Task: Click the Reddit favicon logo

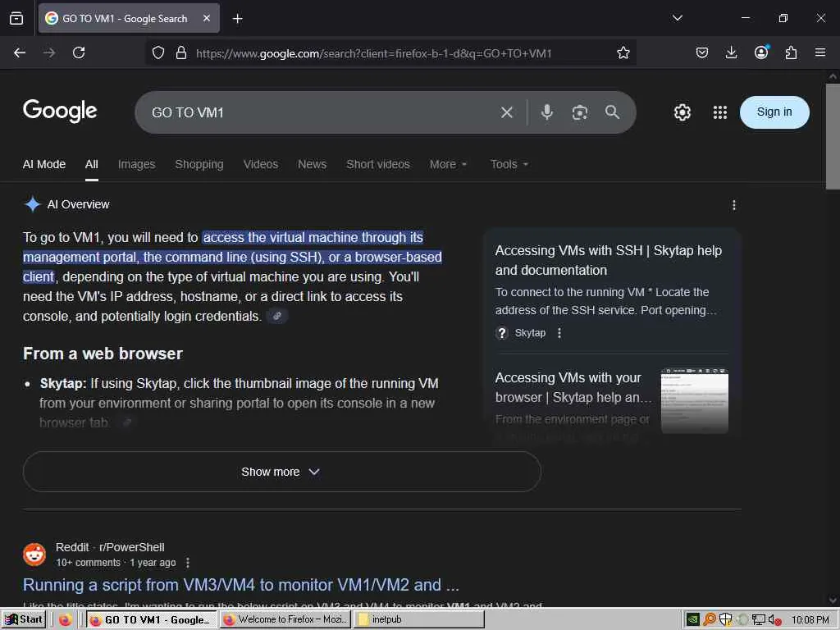Action: click(x=34, y=555)
